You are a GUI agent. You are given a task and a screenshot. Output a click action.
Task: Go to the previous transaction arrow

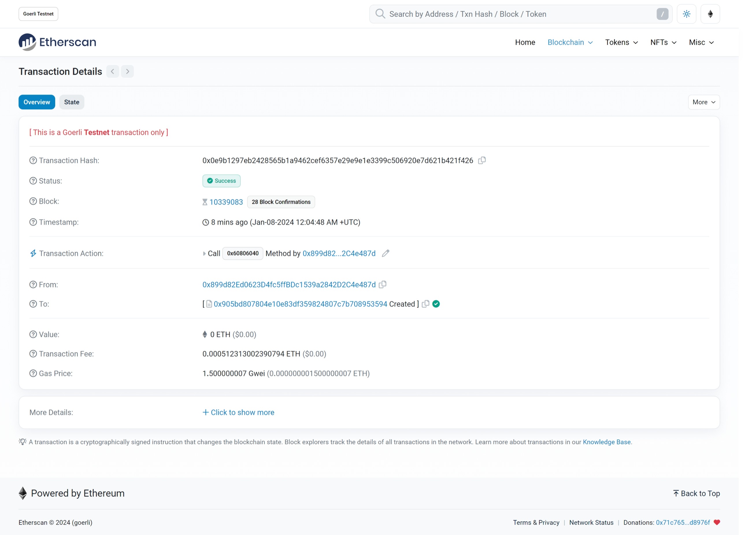[x=113, y=71]
